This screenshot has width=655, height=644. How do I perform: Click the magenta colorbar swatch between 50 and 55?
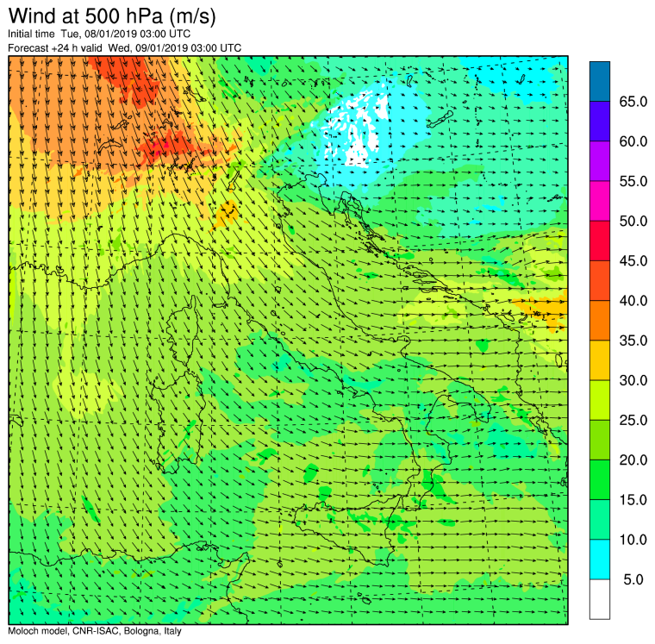(600, 201)
